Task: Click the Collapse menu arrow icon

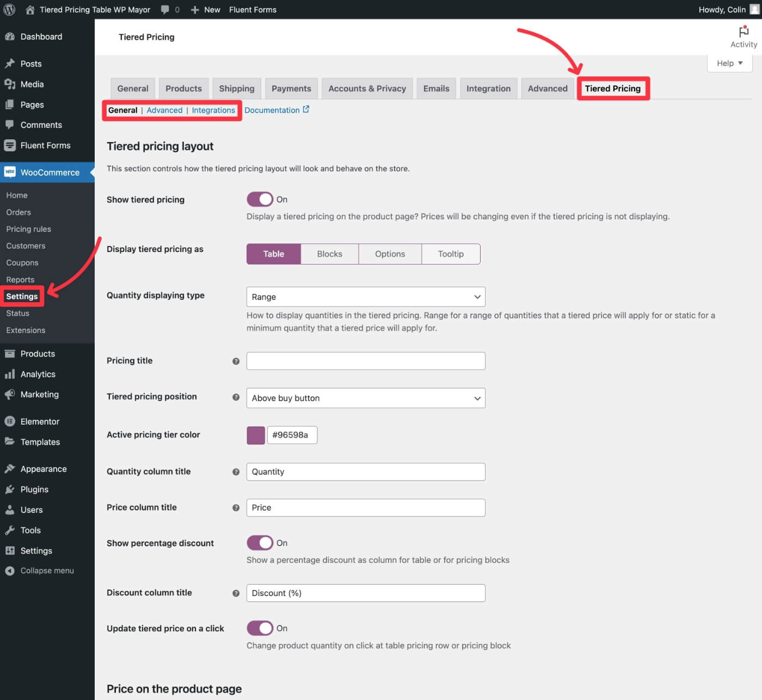Action: click(10, 570)
